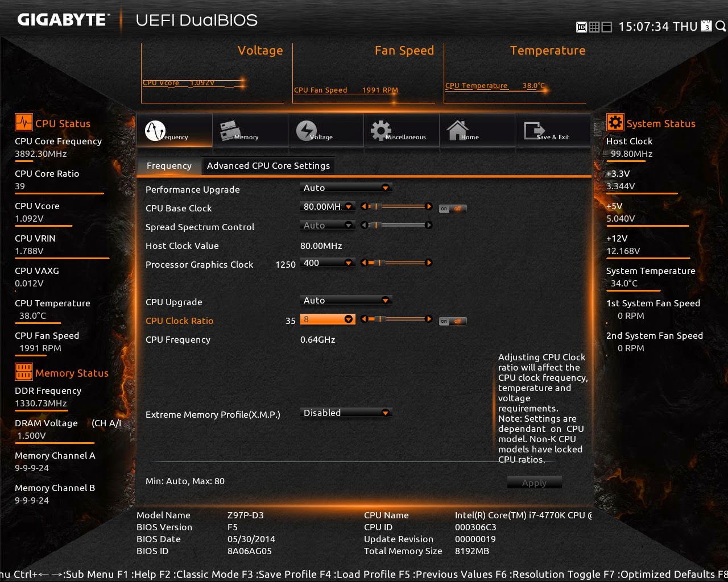This screenshot has width=728, height=582.
Task: Click the Model Name Z97P-D3 value
Action: [246, 516]
